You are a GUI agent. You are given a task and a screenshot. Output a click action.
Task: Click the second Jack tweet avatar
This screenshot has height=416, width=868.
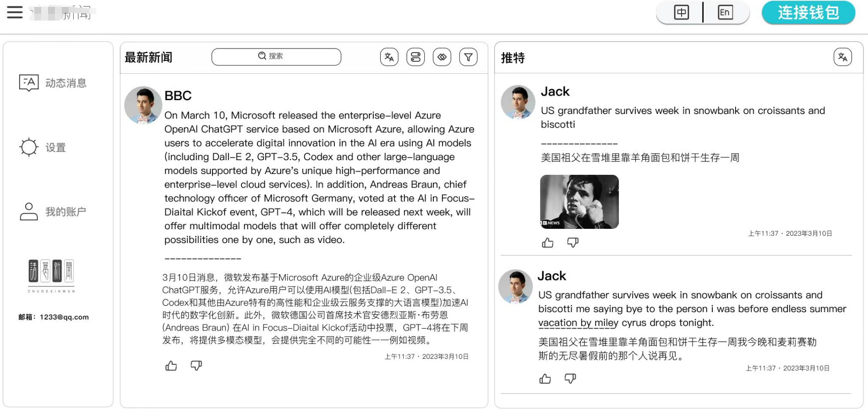click(515, 286)
